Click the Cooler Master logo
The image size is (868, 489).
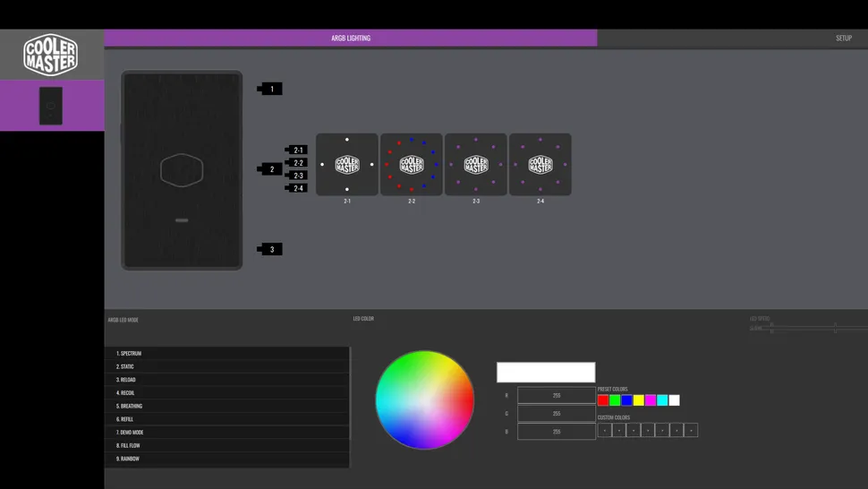[x=51, y=55]
